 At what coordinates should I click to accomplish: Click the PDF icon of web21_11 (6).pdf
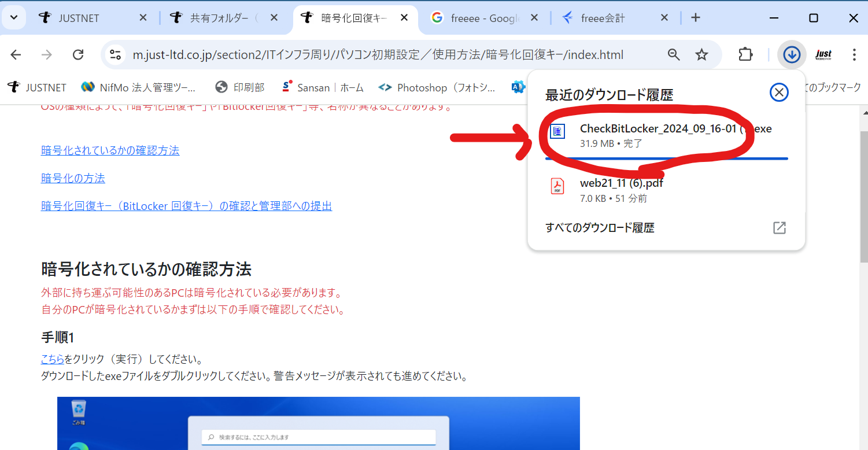coord(557,186)
